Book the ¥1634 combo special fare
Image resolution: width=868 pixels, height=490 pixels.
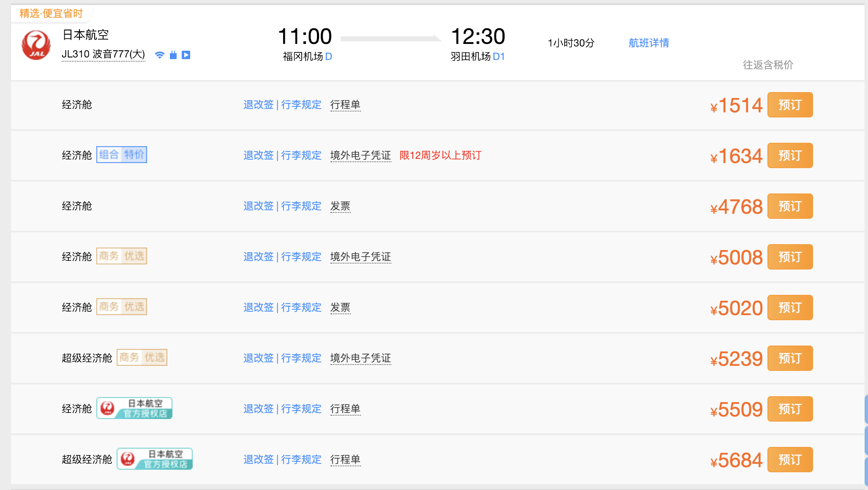coord(790,155)
